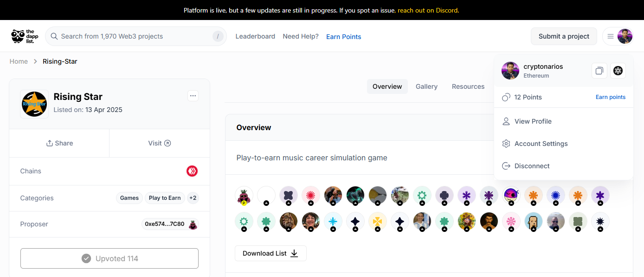This screenshot has height=277, width=644.
Task: Follow the 'reach out on Discord' link
Action: click(428, 10)
